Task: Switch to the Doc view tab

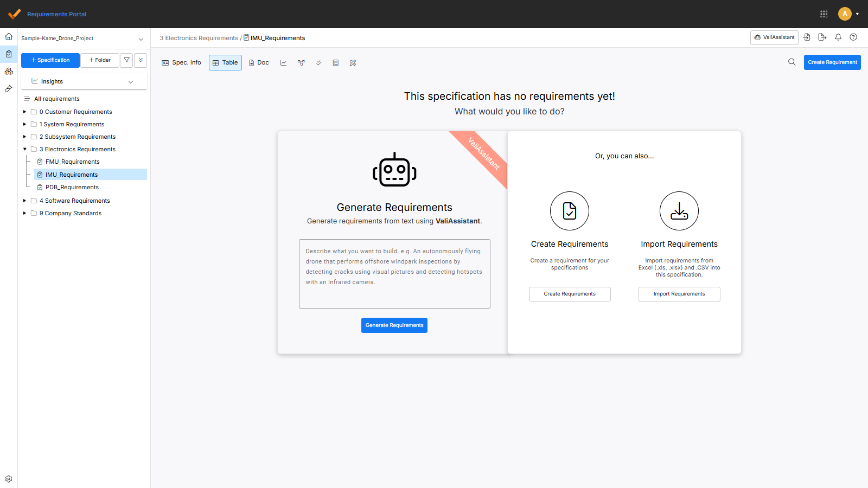Action: tap(258, 63)
